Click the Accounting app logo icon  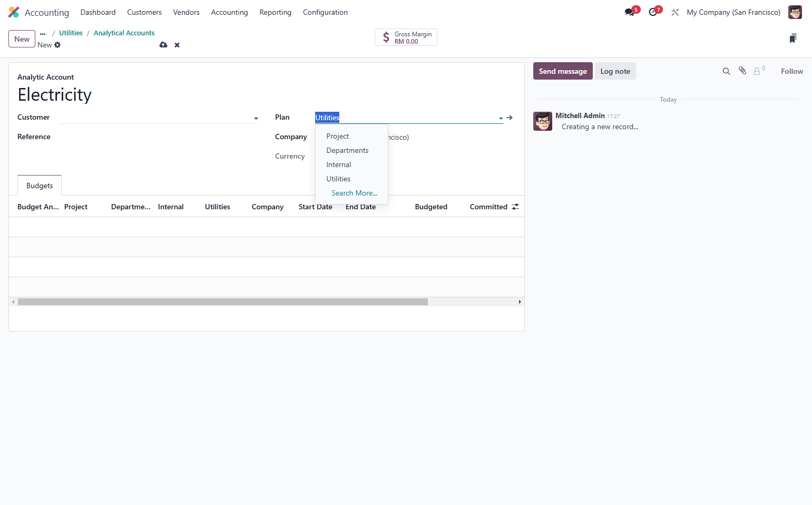pyautogui.click(x=14, y=12)
